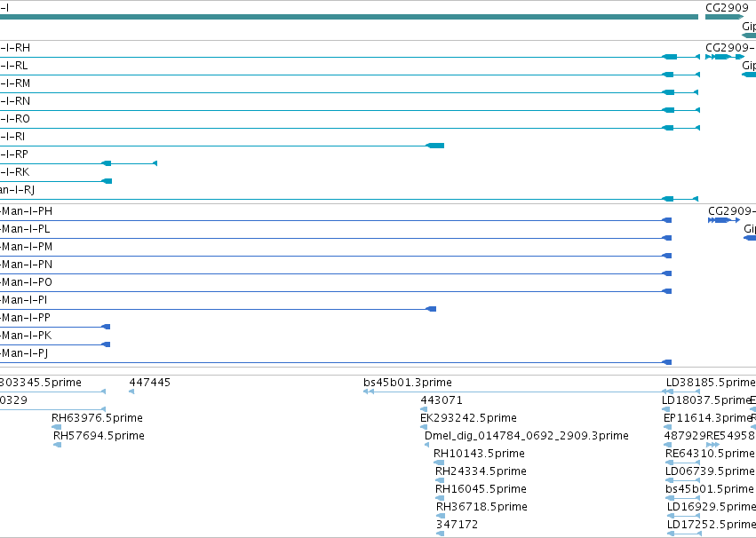Screen dimensions: 756x538
Task: Click the -I-RO transcript label
Action: (15, 119)
